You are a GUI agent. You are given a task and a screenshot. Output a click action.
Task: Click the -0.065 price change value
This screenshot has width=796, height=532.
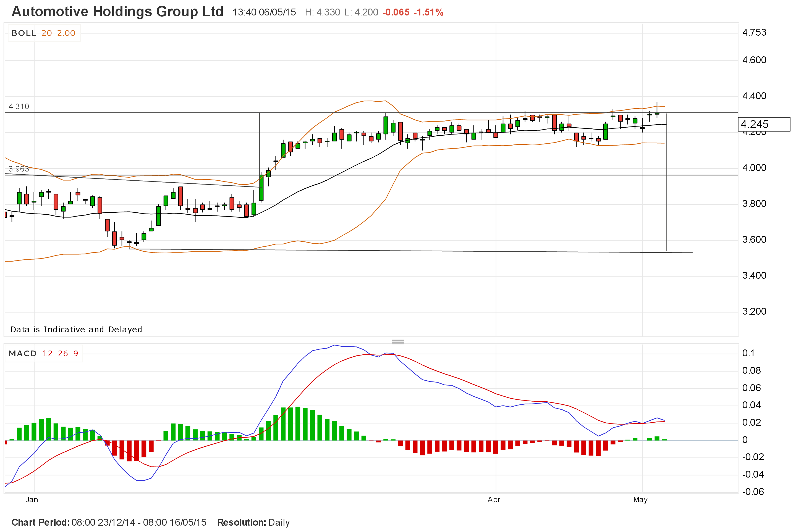(396, 12)
